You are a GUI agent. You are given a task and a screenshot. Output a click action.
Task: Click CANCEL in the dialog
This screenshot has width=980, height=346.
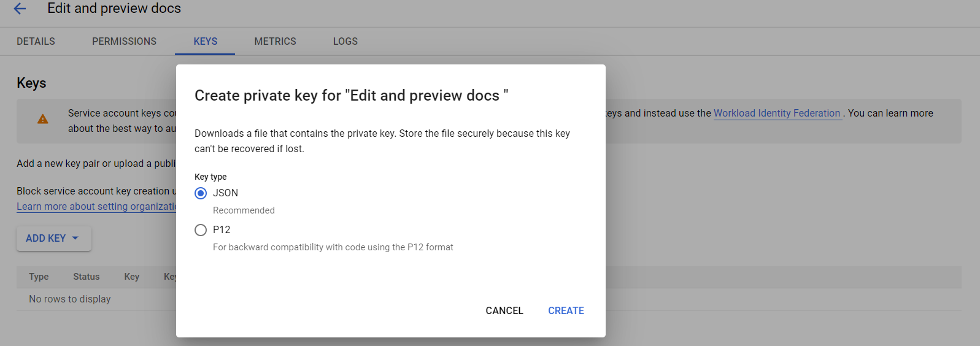point(504,310)
